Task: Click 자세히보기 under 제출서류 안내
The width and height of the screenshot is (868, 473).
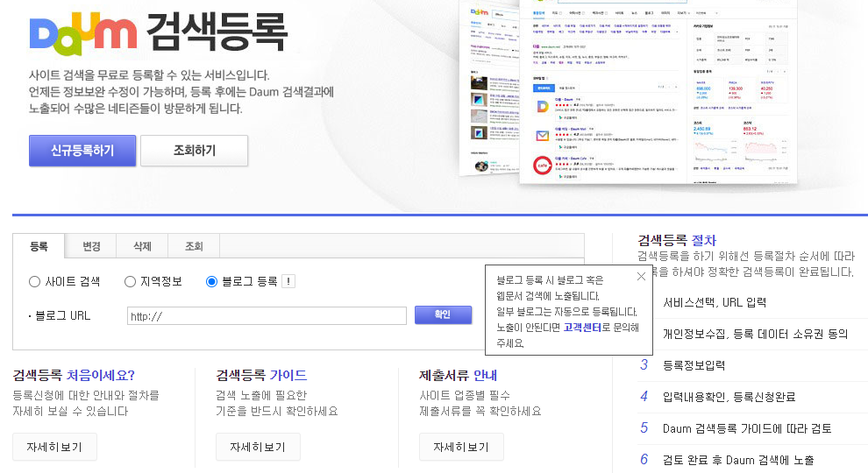Action: pos(461,447)
